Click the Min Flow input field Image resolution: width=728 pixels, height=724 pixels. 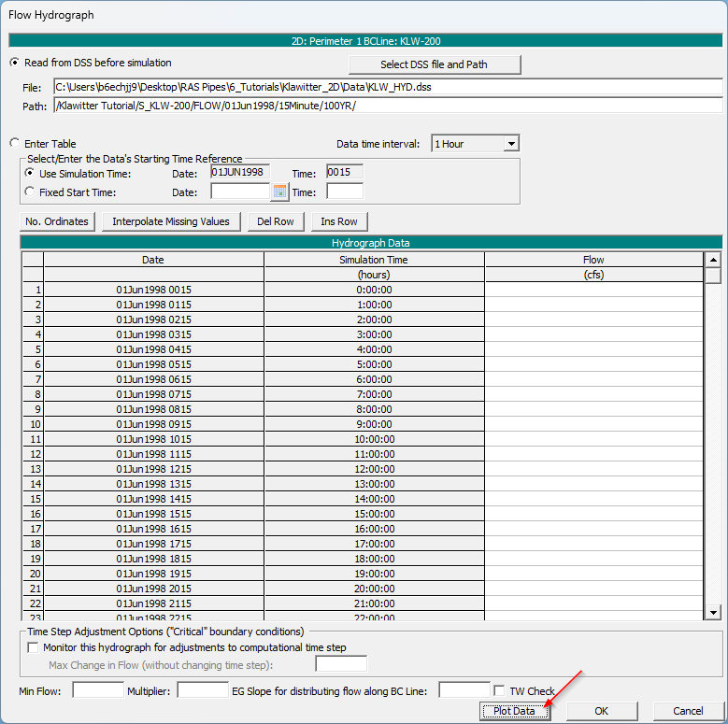98,690
